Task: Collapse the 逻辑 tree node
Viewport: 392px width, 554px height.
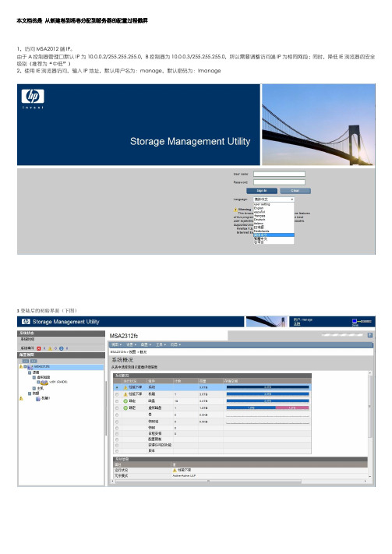Action: coord(30,372)
